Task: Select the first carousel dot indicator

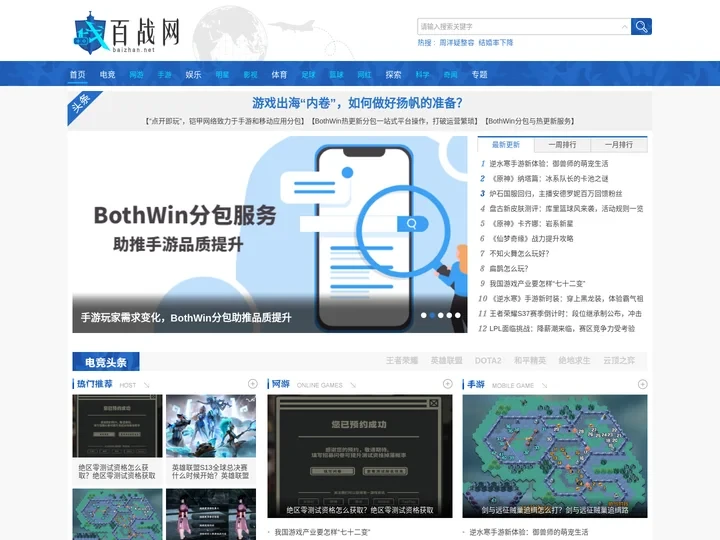Action: pos(424,315)
